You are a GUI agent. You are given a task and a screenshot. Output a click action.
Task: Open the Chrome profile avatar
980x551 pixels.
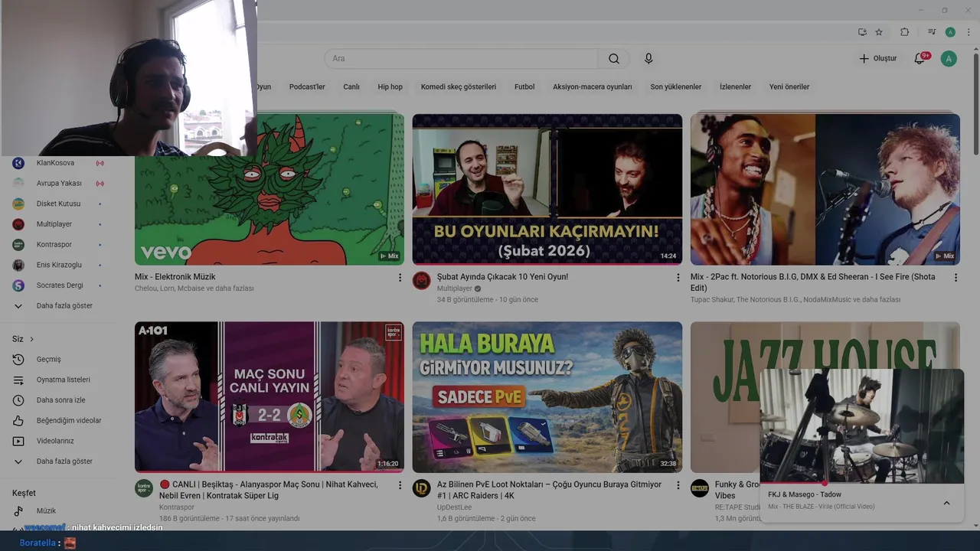click(x=950, y=32)
